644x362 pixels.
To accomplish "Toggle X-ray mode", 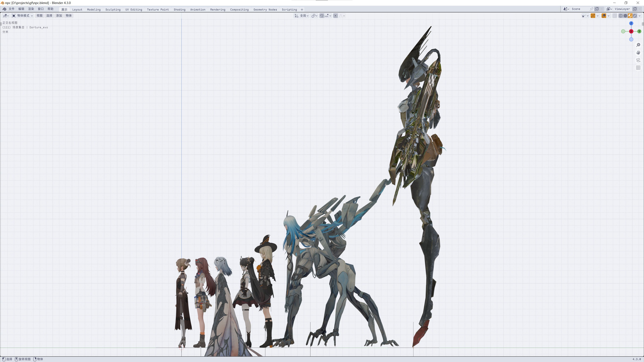I will click(615, 16).
